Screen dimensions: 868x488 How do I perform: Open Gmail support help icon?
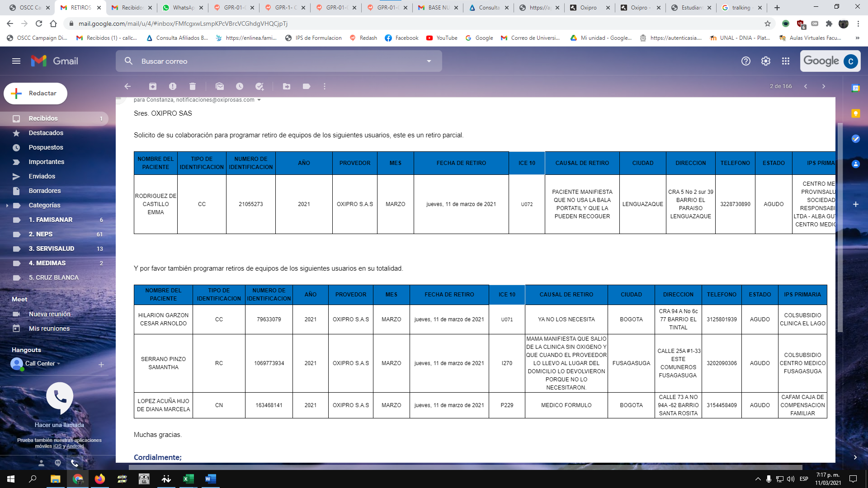point(746,61)
